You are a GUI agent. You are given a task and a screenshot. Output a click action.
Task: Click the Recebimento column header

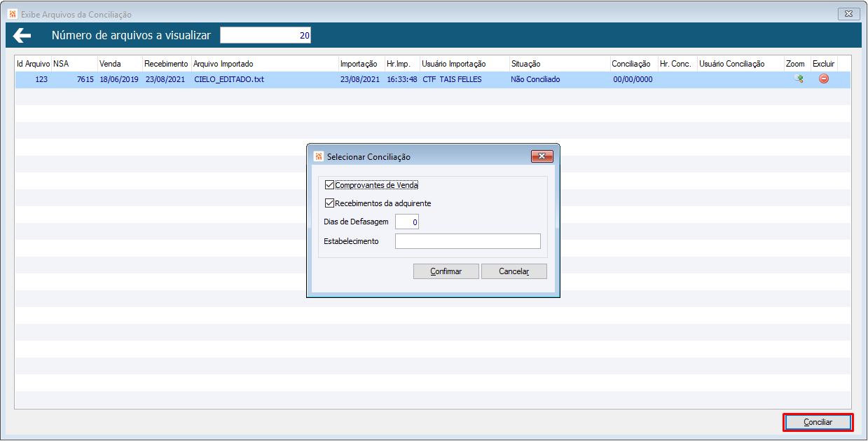167,64
